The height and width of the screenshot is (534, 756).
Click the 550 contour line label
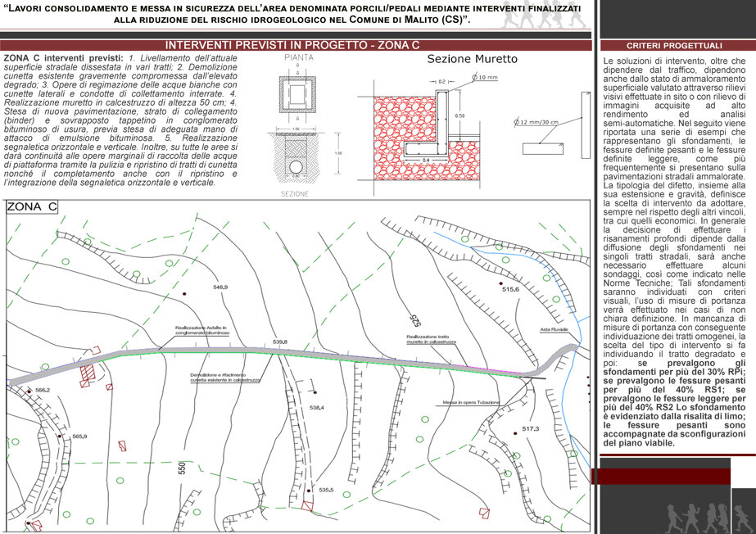pos(182,468)
